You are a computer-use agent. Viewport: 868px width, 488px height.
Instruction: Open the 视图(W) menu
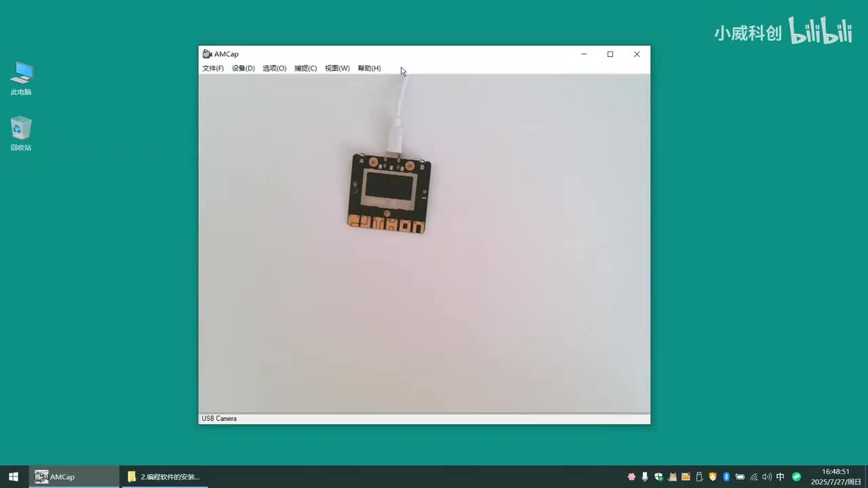tap(337, 68)
